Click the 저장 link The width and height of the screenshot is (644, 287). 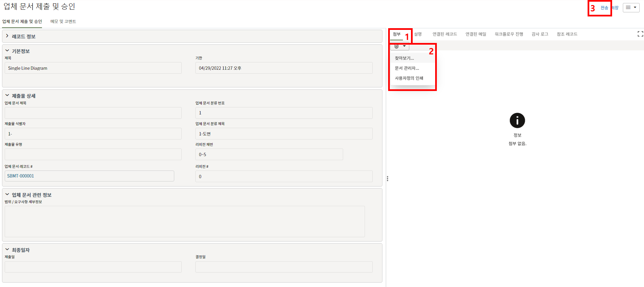tap(615, 8)
